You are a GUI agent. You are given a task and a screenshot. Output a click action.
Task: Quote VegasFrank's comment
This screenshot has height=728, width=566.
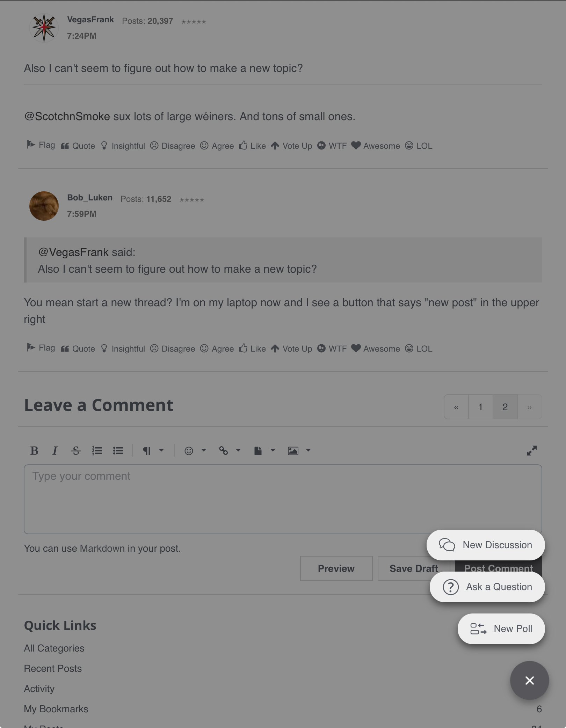[x=78, y=146]
